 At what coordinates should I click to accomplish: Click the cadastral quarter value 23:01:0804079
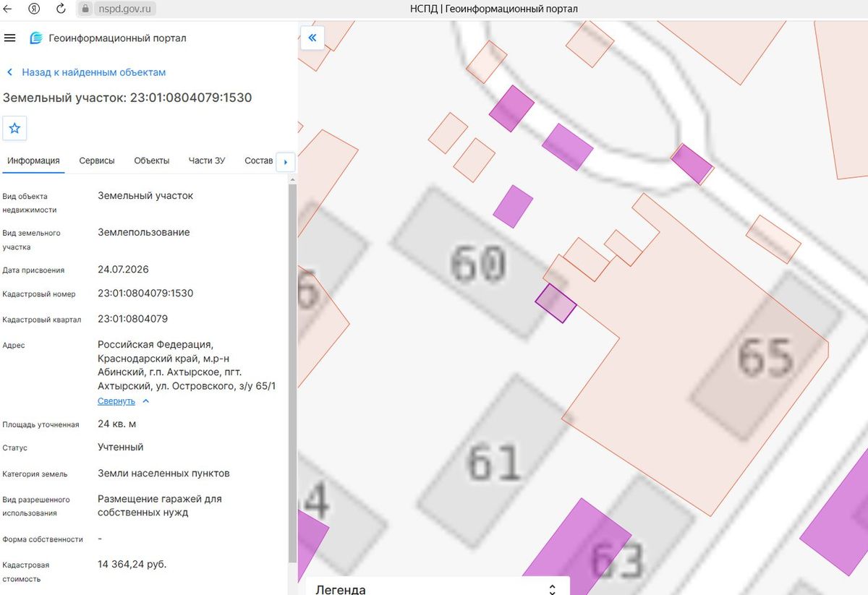[x=133, y=319]
